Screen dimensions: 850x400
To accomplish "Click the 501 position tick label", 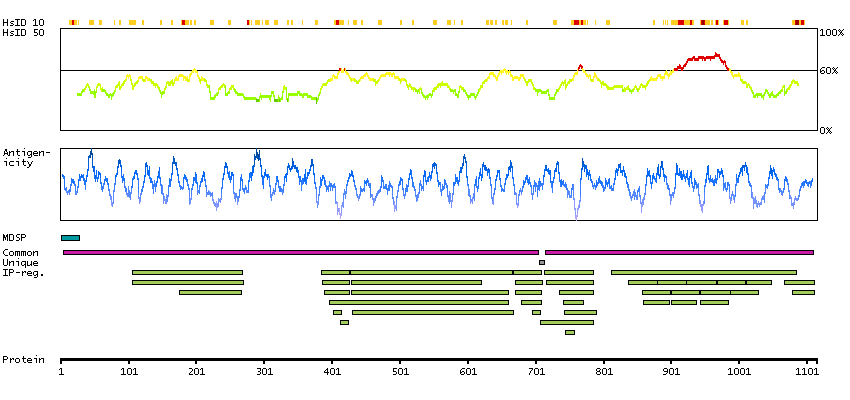I will 400,371.
